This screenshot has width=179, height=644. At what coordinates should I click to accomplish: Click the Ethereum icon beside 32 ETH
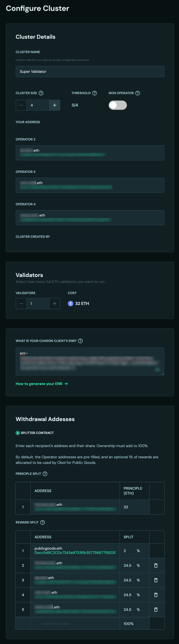point(70,303)
